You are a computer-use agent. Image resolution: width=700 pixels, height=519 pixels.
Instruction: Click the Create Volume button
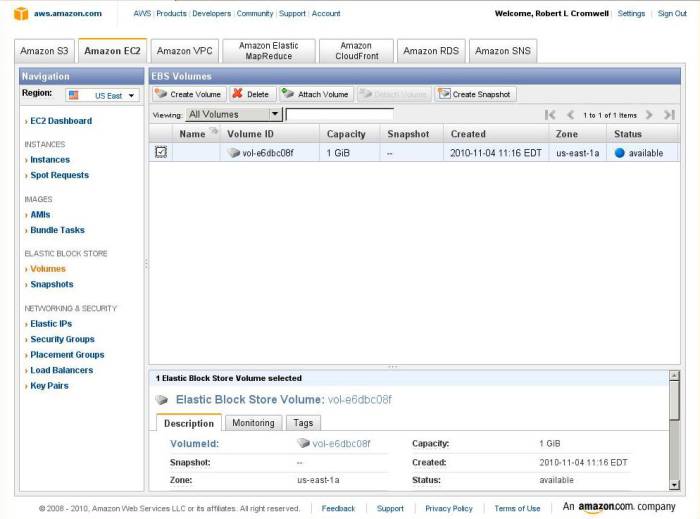pyautogui.click(x=189, y=94)
